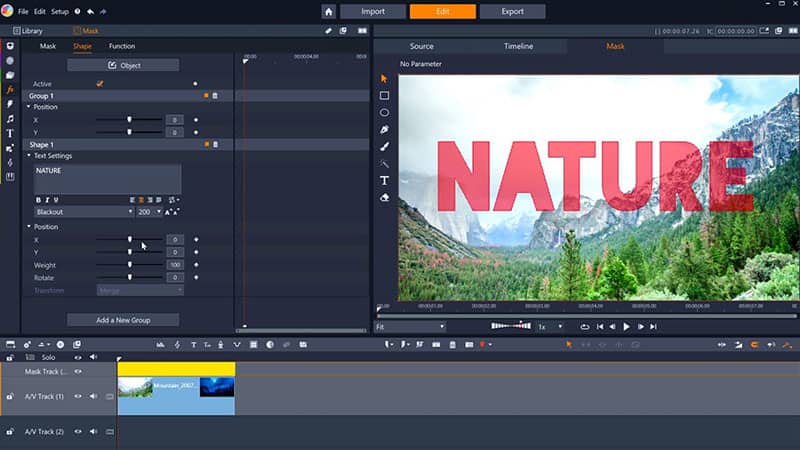The image size is (800, 450).
Task: Mute audio on A/V Track (1)
Action: (x=94, y=396)
